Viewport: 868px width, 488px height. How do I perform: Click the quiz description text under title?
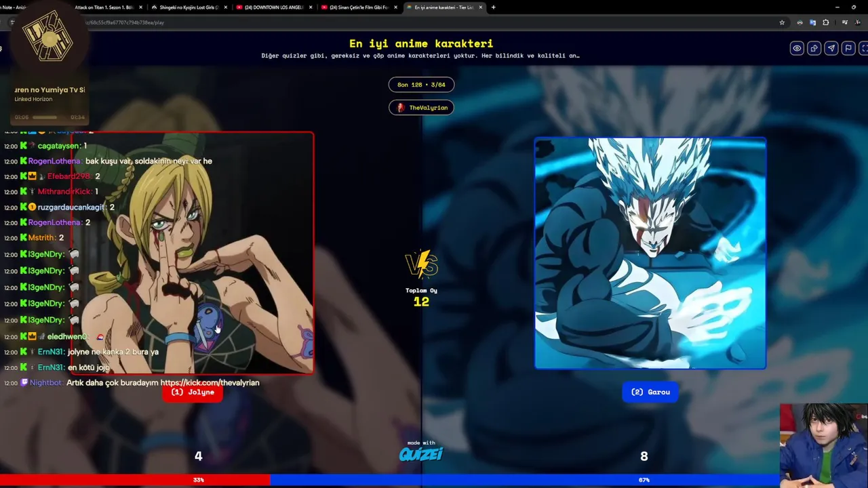[420, 56]
